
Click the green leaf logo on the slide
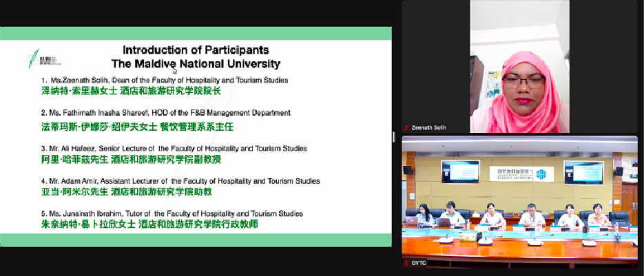[x=33, y=59]
